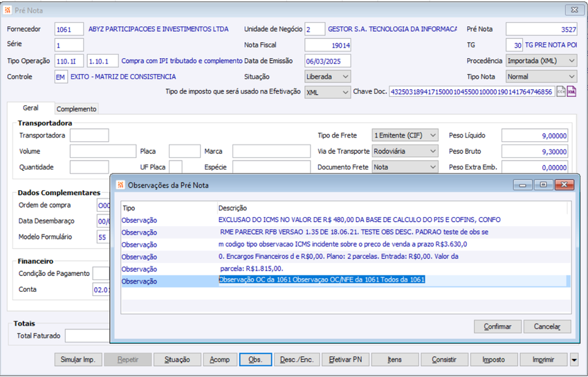Click the Observações da Pré Nota title icon
Viewport: 588px width, 377px height.
pyautogui.click(x=120, y=185)
